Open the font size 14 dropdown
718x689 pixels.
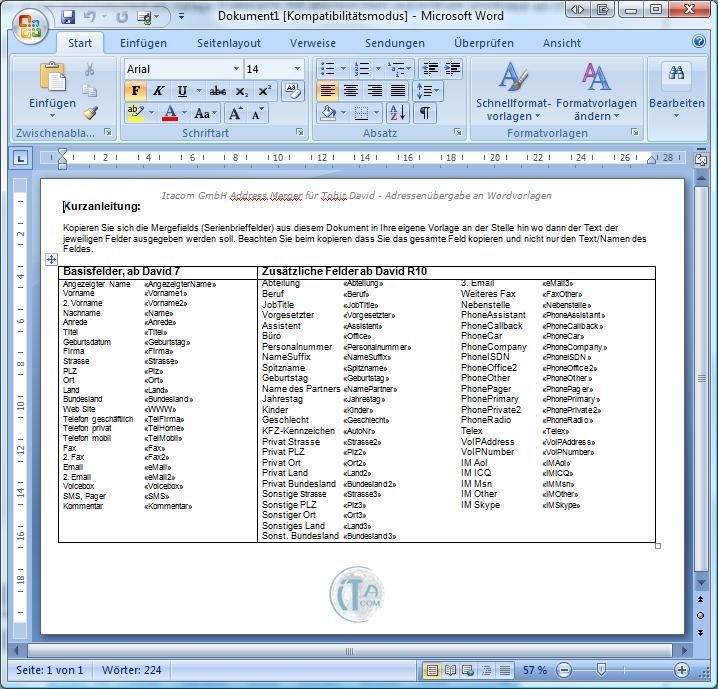click(x=297, y=69)
